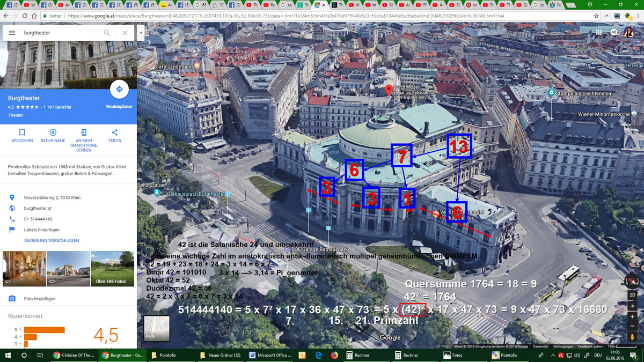Click the compass to reset orientation

(x=632, y=281)
